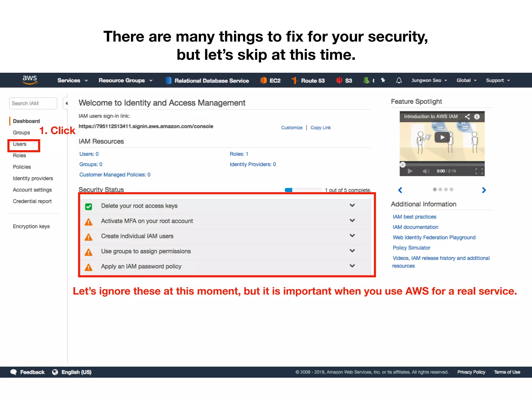Open the Terms of Use footer link

(507, 372)
